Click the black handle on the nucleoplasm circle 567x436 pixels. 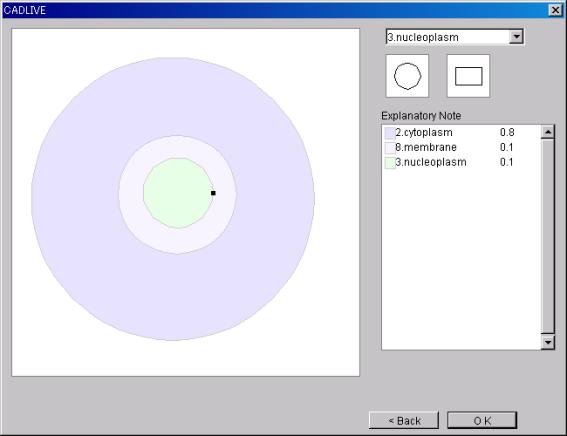[213, 193]
